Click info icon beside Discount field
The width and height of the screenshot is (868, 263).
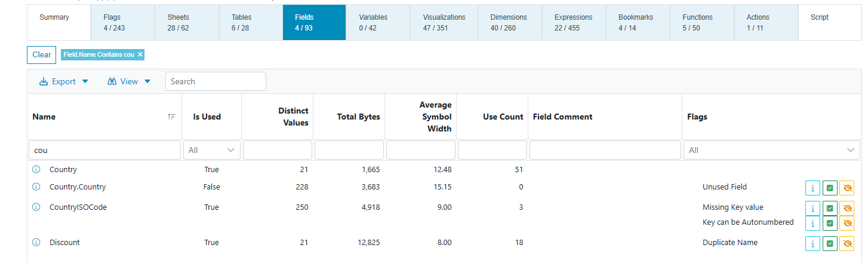[x=36, y=243]
